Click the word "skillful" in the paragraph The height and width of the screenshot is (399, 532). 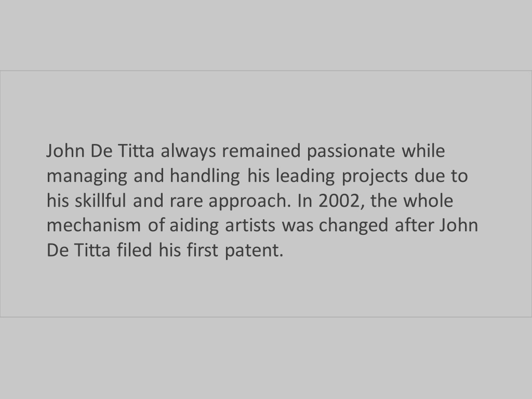click(x=101, y=200)
